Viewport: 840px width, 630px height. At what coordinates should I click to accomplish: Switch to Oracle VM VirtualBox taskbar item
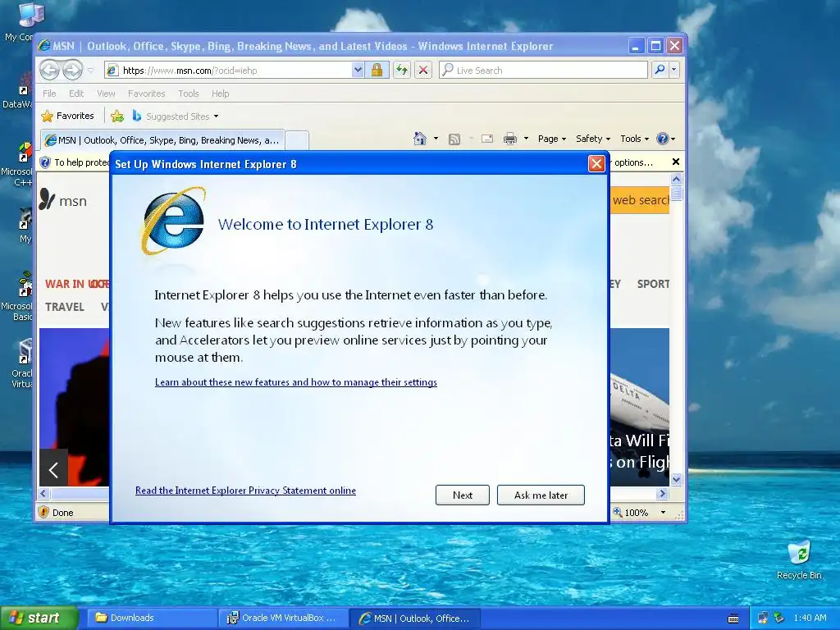coord(283,618)
